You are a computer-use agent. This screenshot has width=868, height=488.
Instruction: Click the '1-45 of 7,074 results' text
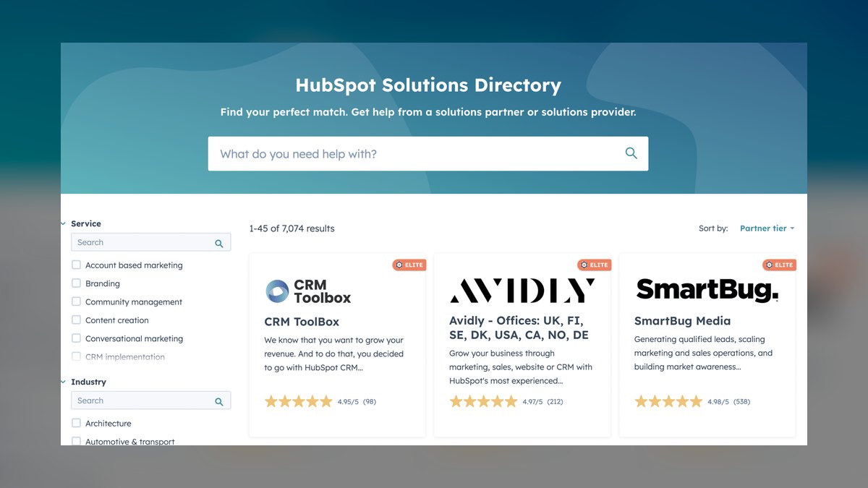click(292, 228)
